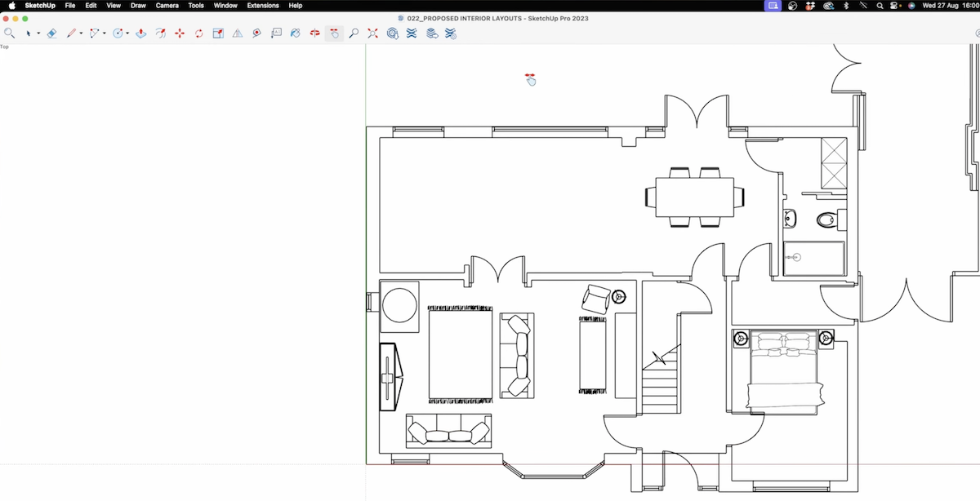Choose the Select arrow tool
980x501 pixels.
(x=29, y=33)
